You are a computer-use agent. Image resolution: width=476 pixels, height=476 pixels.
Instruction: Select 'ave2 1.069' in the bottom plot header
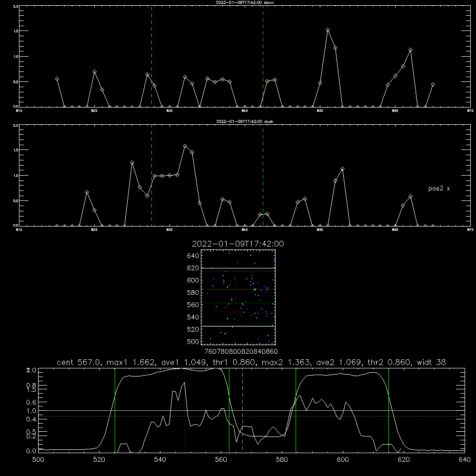[x=339, y=362]
